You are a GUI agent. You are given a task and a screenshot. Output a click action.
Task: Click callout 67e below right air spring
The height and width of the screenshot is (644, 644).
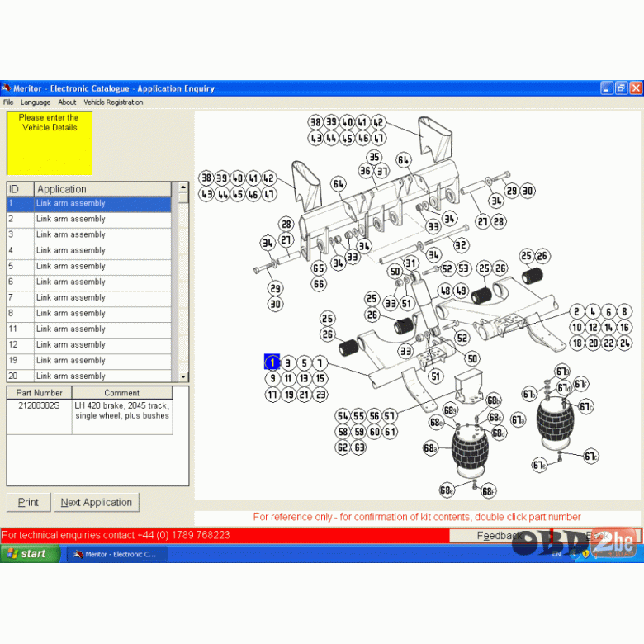tap(539, 466)
